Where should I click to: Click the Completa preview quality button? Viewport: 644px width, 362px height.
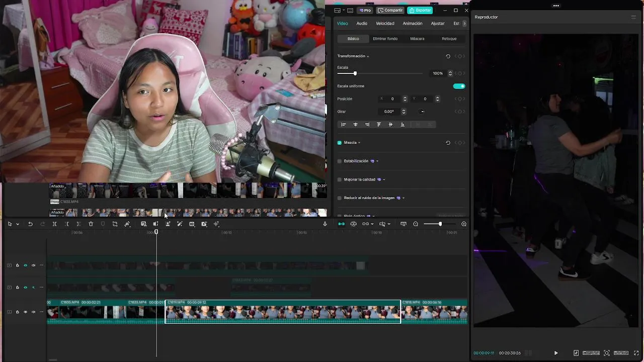[x=591, y=353]
